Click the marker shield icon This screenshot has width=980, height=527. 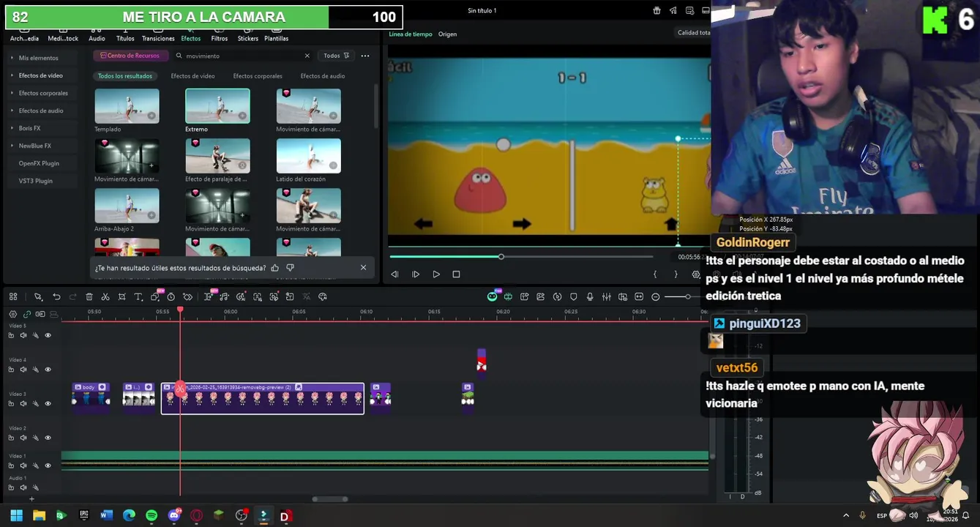point(574,296)
